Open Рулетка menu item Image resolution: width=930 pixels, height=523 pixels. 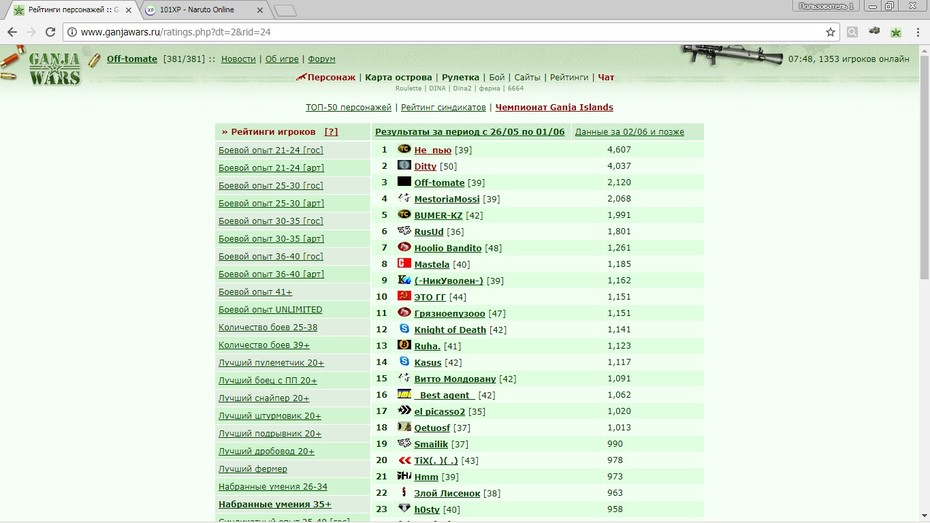click(460, 77)
